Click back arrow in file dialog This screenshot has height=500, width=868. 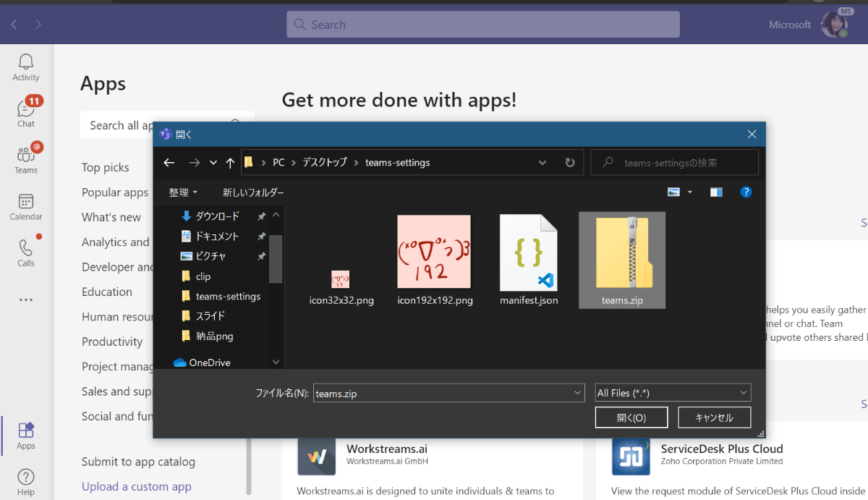coord(169,163)
